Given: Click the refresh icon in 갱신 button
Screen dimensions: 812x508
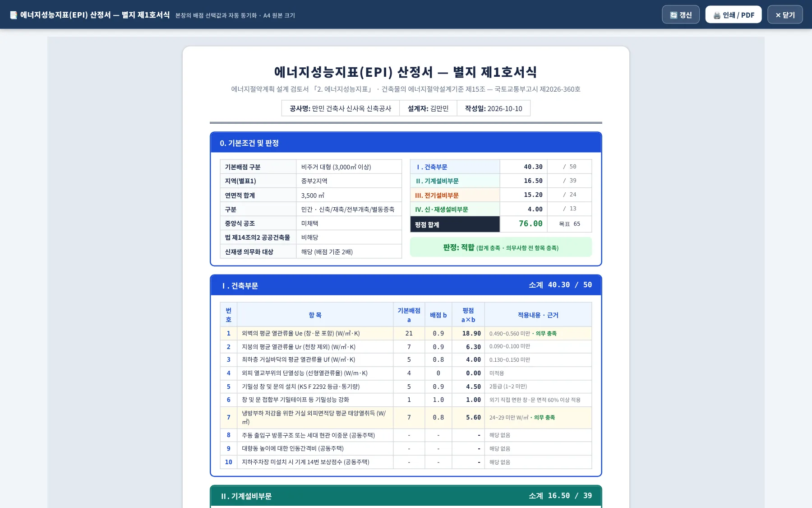Looking at the screenshot, I should point(674,15).
